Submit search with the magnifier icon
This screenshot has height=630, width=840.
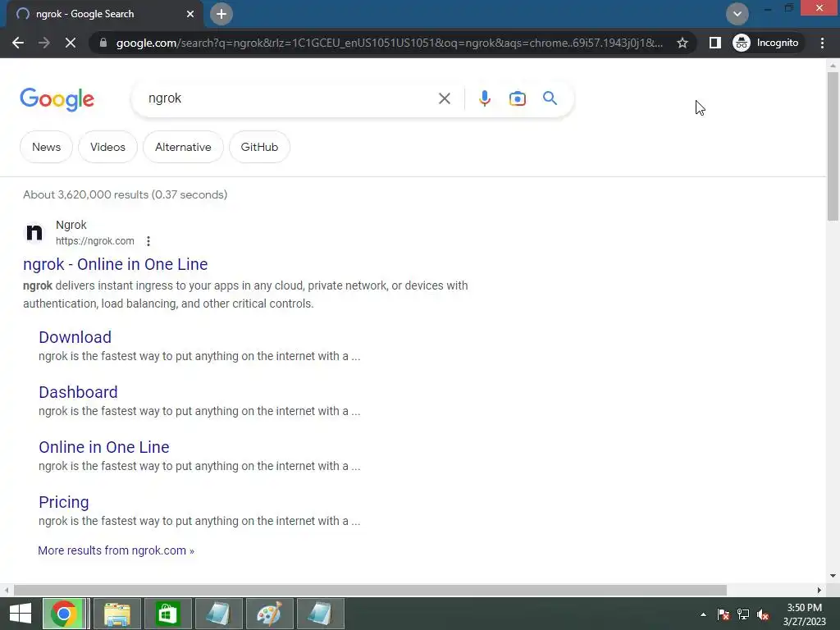tap(550, 98)
